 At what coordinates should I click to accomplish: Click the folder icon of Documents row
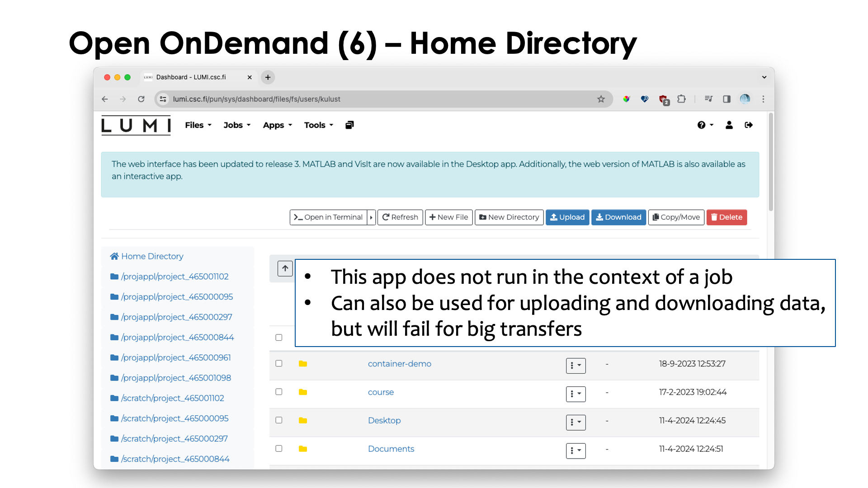click(303, 449)
